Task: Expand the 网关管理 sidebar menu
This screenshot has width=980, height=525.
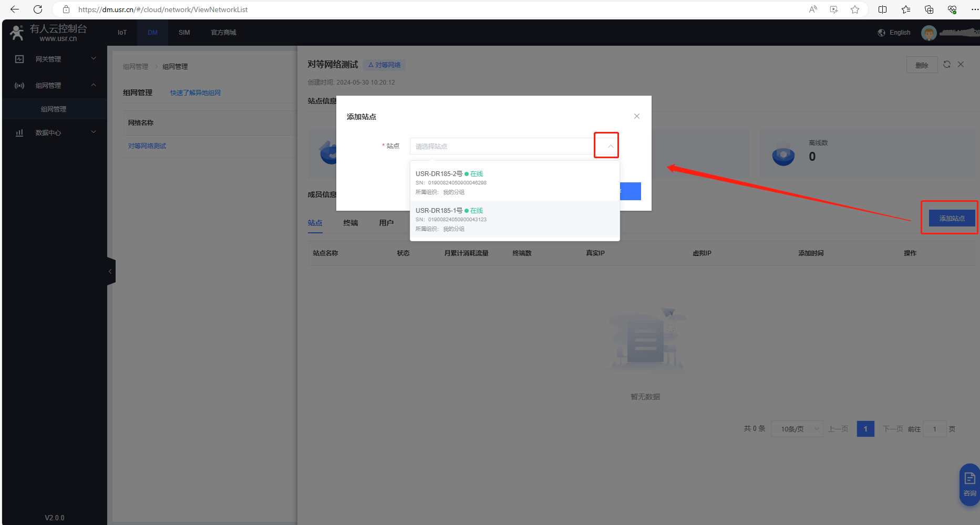Action: tap(55, 59)
